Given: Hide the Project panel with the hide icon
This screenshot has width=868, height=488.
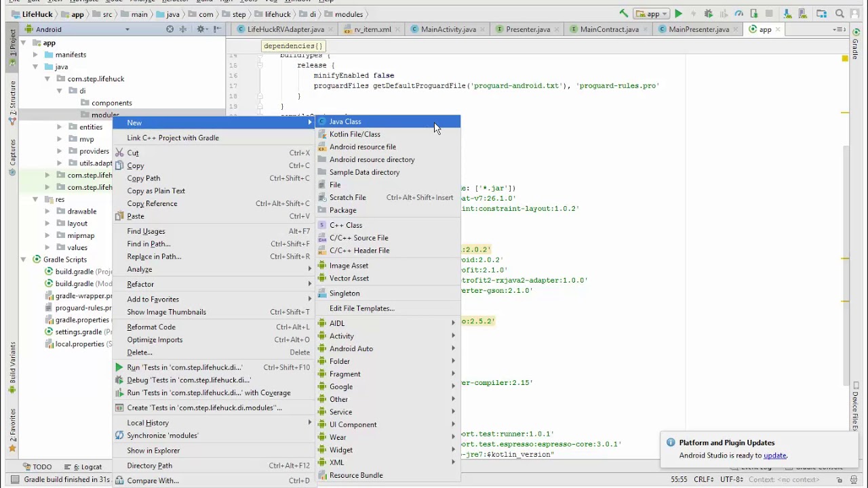Looking at the screenshot, I should click(217, 29).
